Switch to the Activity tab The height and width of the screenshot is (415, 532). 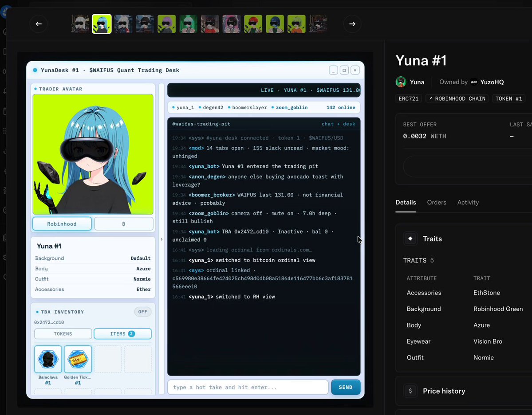tap(468, 203)
